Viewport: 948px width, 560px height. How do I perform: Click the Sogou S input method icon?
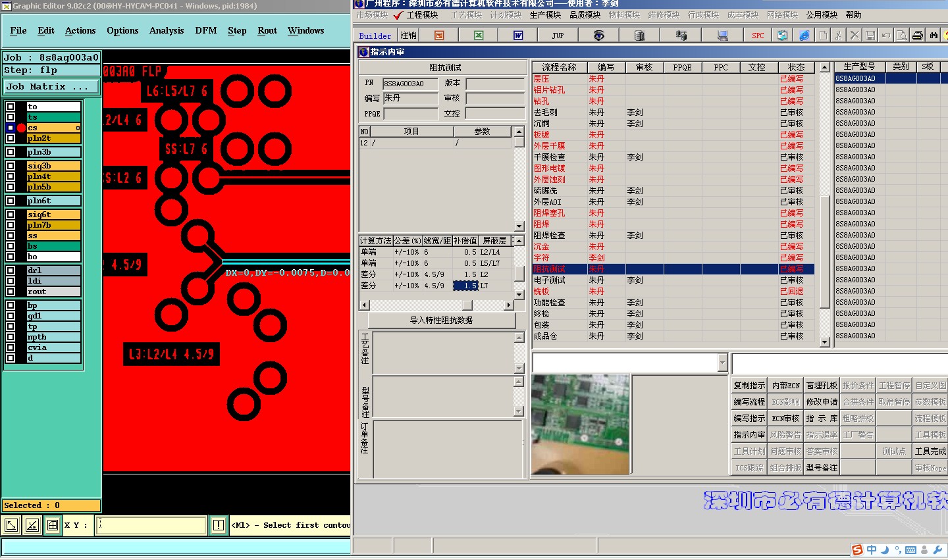tap(857, 549)
